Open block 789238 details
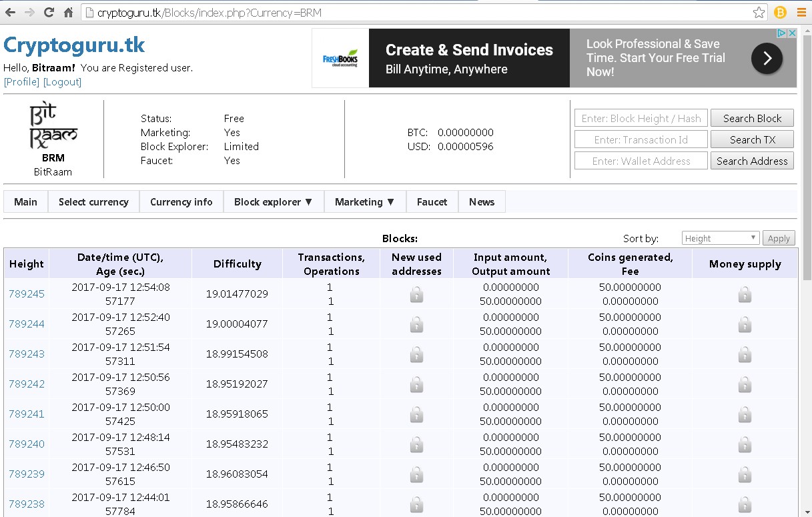 pos(27,504)
